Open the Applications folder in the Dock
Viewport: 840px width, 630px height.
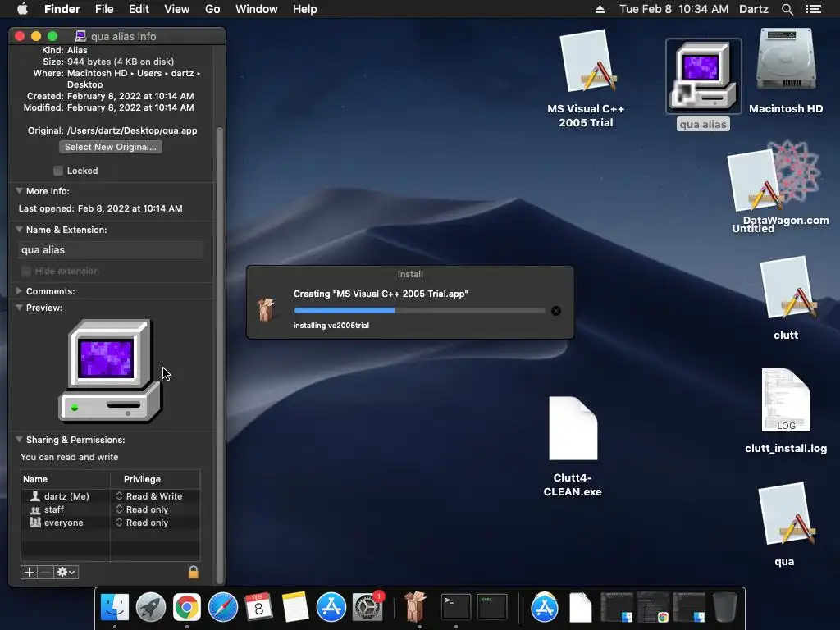(x=545, y=607)
